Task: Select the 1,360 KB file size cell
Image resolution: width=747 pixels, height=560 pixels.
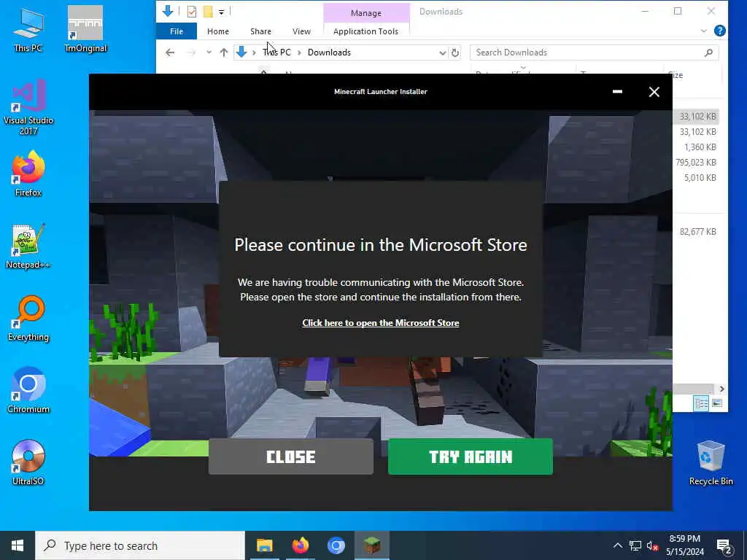Action: tap(700, 147)
